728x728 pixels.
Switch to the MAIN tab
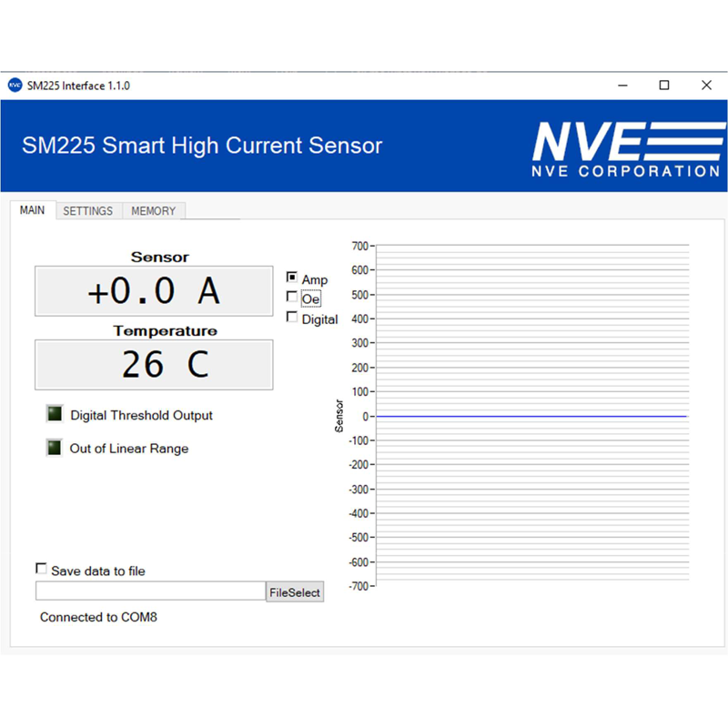[x=33, y=210]
